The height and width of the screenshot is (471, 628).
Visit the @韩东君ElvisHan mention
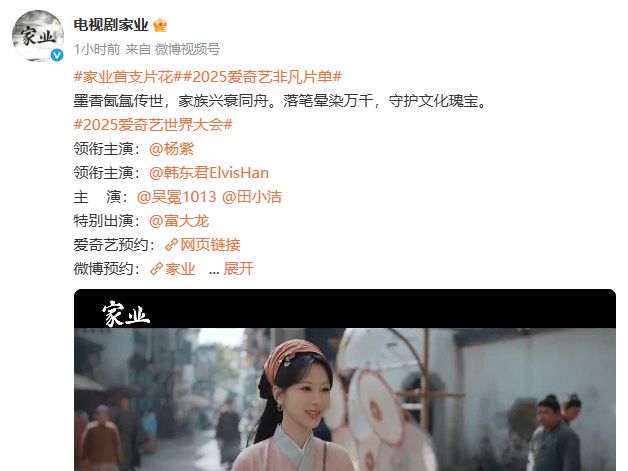point(209,173)
